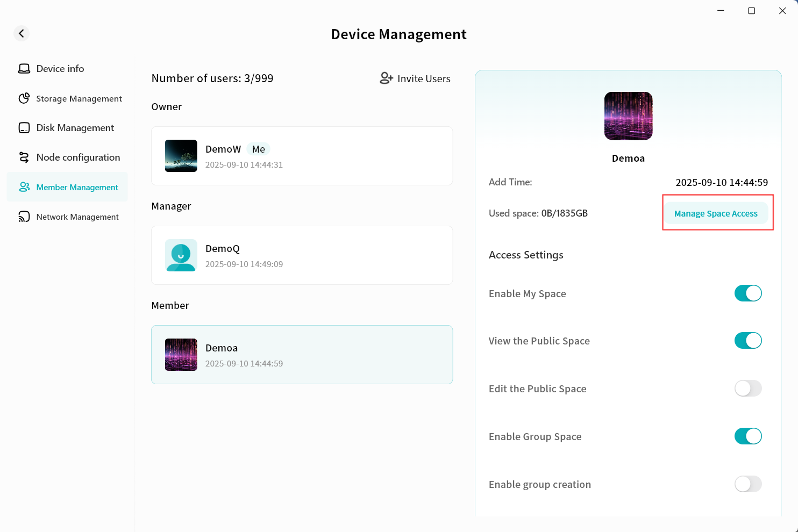
Task: Click the Manage Space Access button
Action: 716,213
